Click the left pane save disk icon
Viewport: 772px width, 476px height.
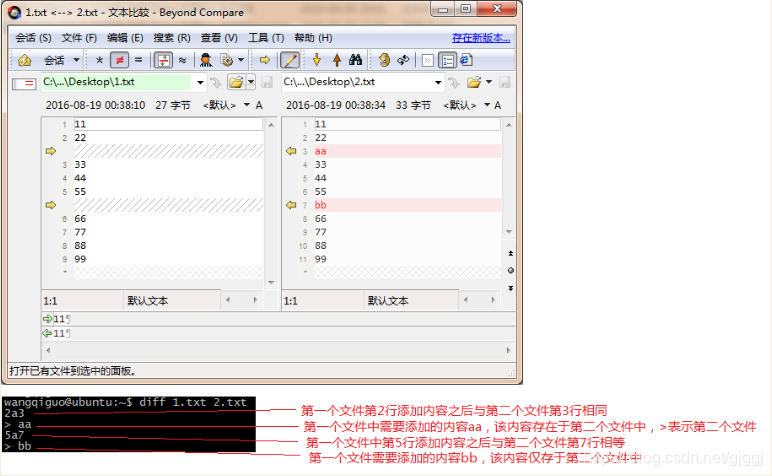267,82
